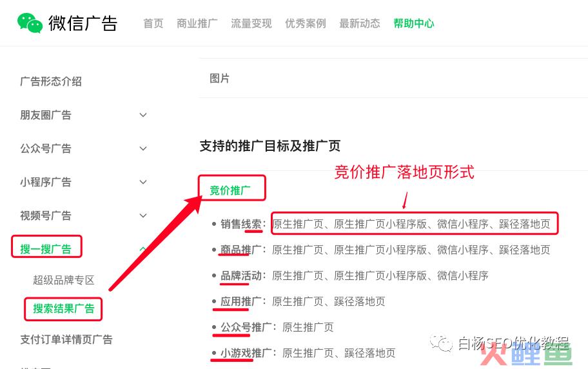Screen dimensions: 588x369
Task: Click the 应用推广 list item
Action: point(299,301)
